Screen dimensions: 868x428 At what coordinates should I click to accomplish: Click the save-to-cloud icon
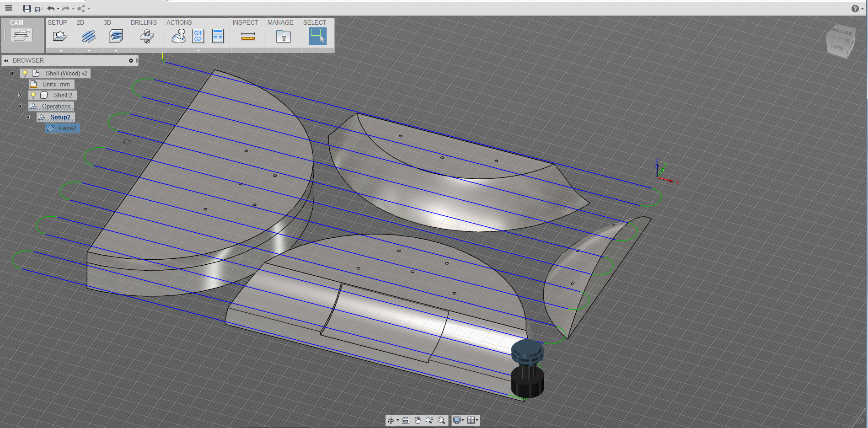click(x=38, y=9)
